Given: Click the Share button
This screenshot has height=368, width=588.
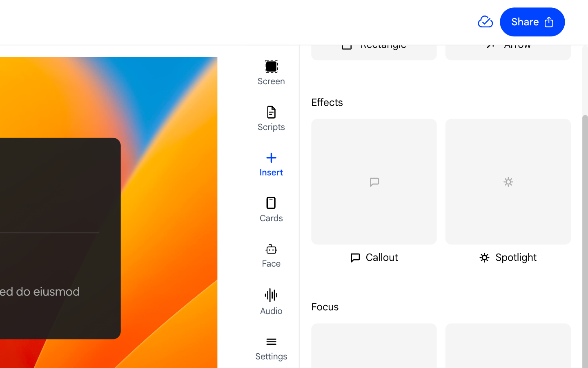Looking at the screenshot, I should coord(532,22).
